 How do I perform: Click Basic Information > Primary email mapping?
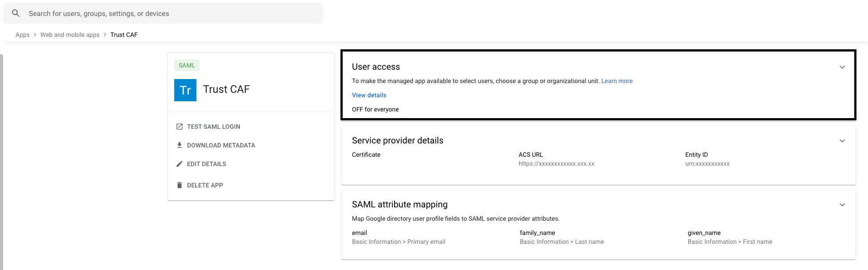tap(399, 242)
